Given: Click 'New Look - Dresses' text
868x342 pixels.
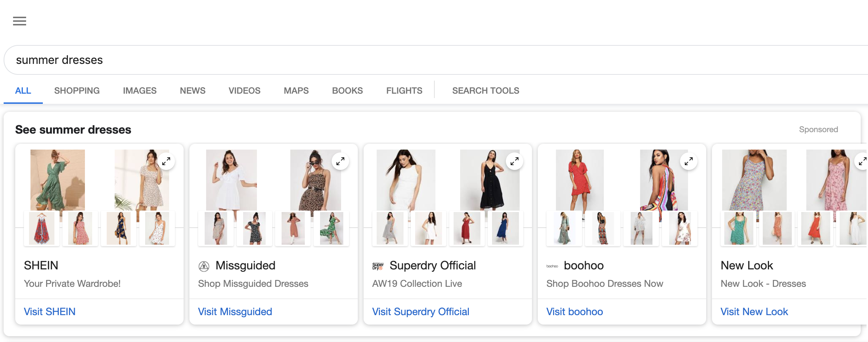Looking at the screenshot, I should click(763, 284).
